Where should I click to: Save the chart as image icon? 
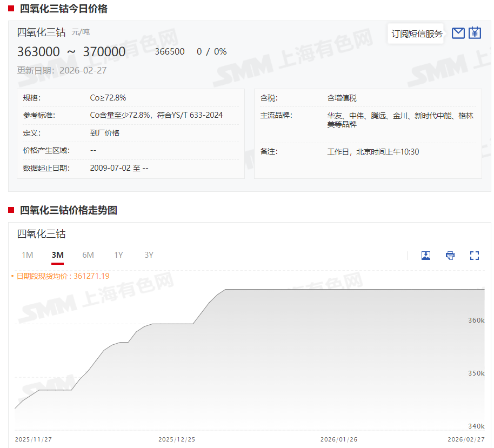(426, 256)
